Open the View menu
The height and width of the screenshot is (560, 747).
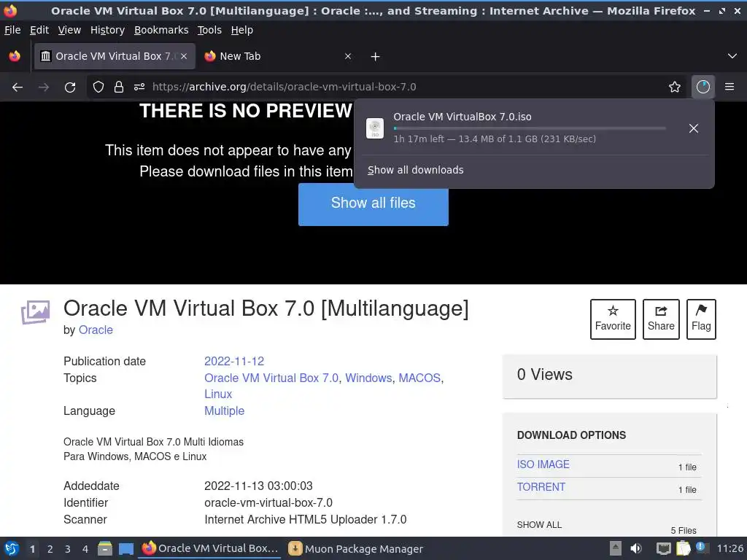[69, 30]
